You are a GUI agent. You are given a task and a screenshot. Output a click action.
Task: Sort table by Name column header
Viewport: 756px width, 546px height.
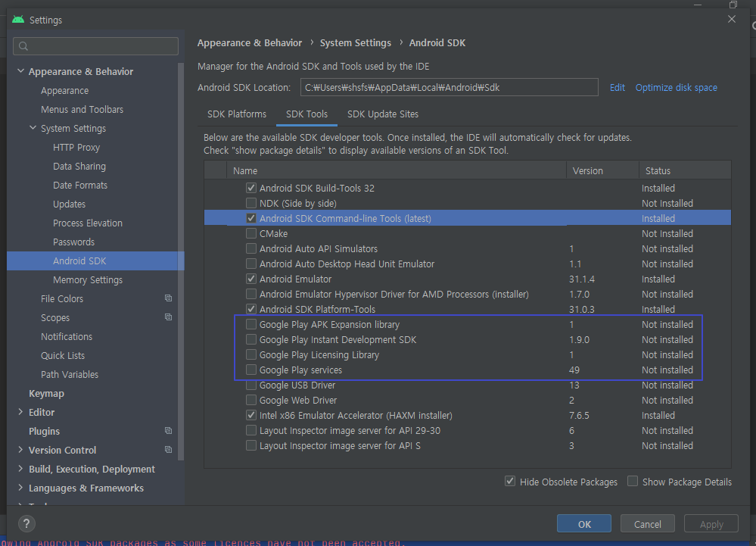click(x=397, y=170)
